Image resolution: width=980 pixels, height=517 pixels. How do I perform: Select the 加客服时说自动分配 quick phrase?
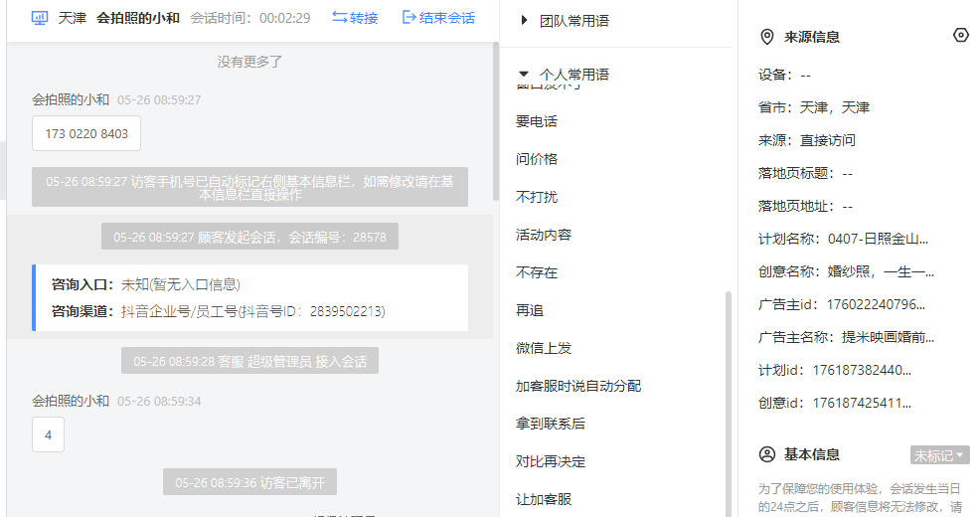coord(578,386)
